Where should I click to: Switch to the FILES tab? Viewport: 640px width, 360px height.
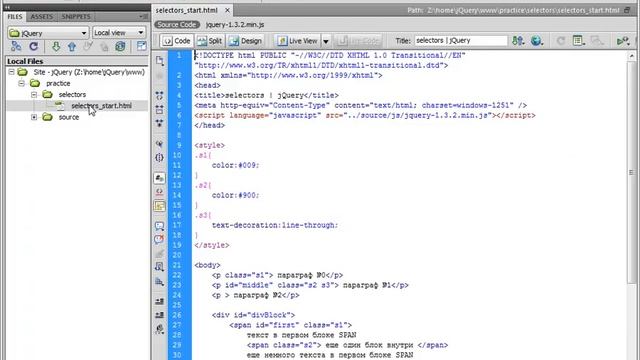click(15, 17)
